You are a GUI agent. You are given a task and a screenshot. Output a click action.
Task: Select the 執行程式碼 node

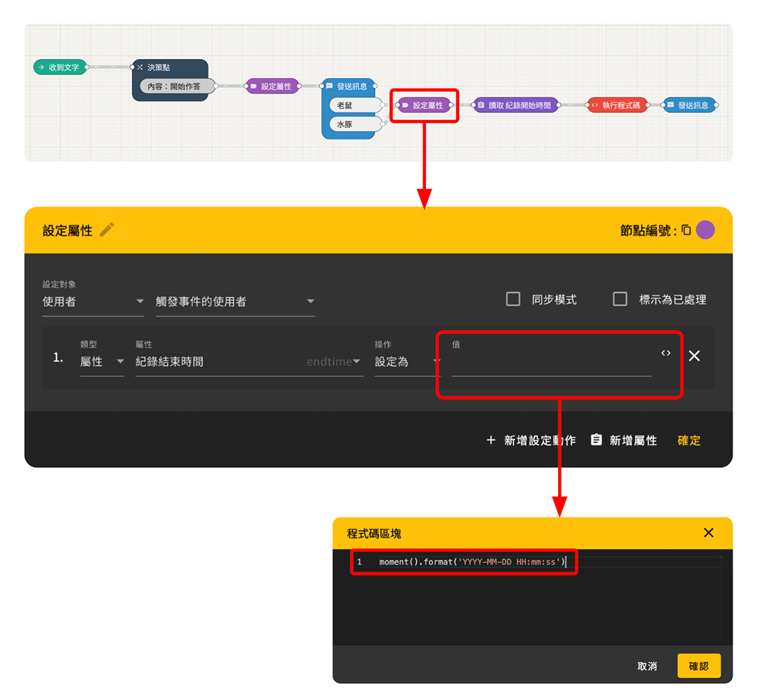(x=618, y=105)
